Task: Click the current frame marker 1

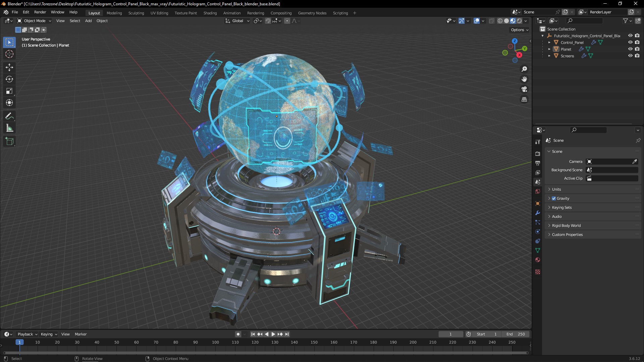Action: point(19,342)
